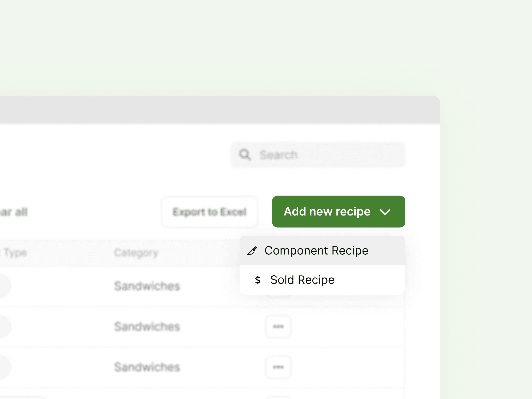
Task: Click the Clear all link
Action: tap(14, 212)
